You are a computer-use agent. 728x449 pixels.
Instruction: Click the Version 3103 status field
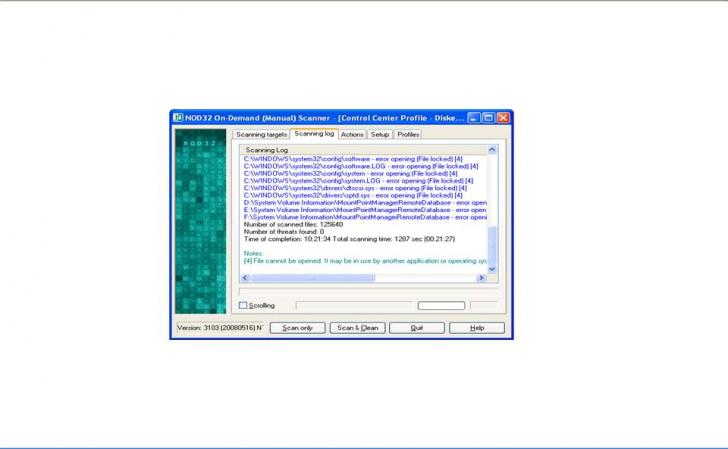tap(220, 328)
